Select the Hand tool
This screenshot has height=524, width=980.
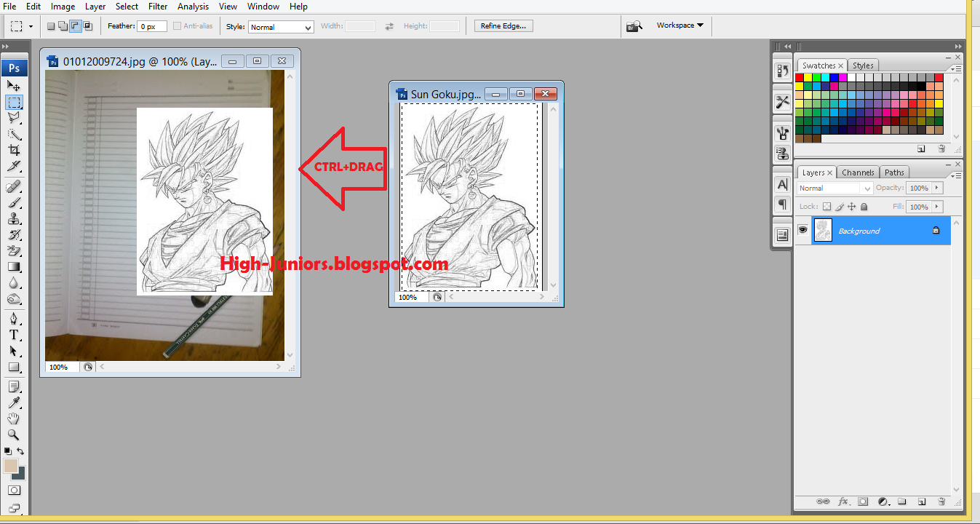pos(14,418)
